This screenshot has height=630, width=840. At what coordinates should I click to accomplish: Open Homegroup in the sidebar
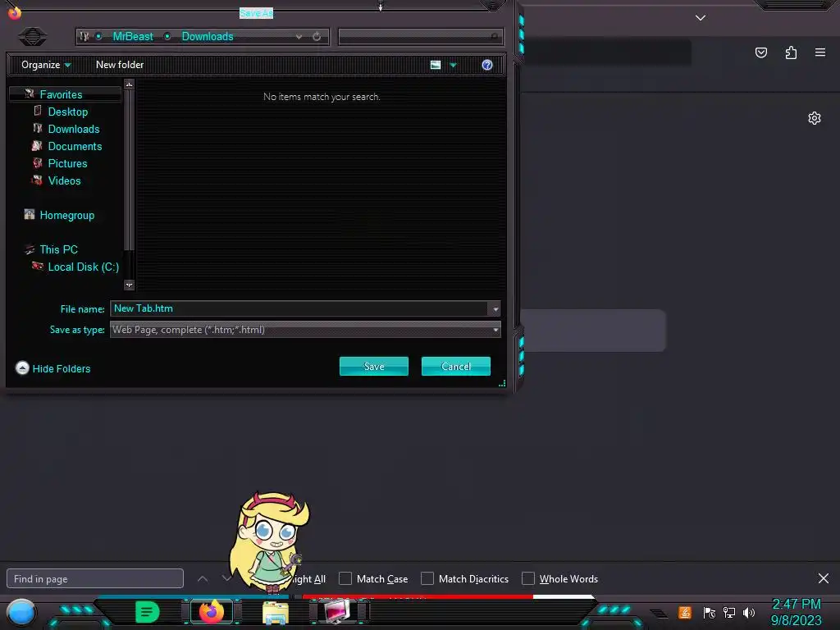[67, 216]
